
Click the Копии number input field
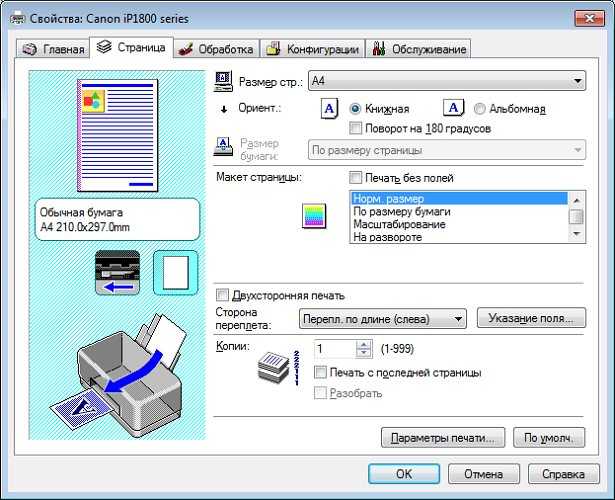pyautogui.click(x=335, y=349)
